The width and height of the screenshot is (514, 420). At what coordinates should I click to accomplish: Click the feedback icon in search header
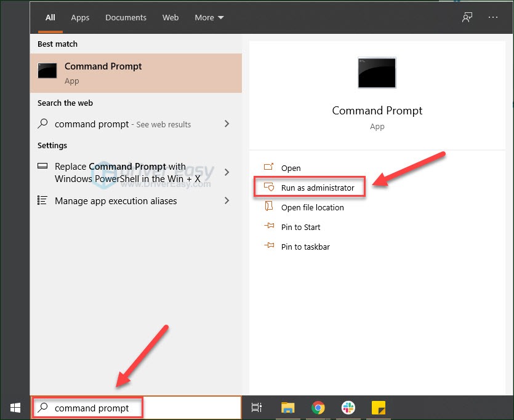(467, 18)
